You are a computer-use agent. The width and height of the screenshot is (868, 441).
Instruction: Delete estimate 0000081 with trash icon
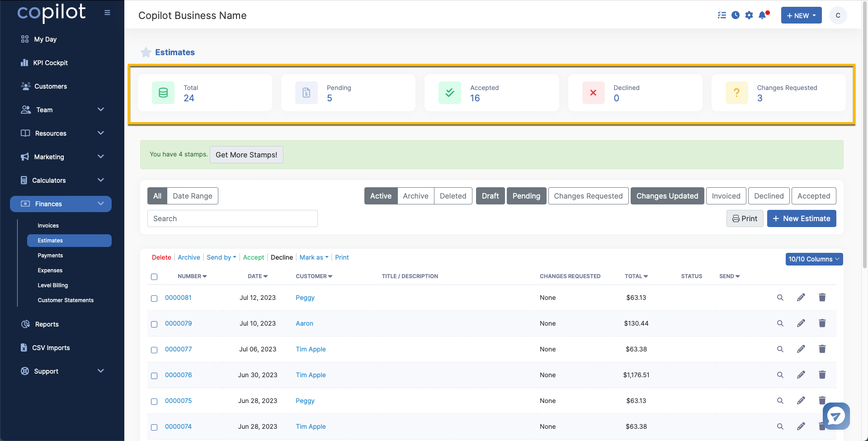pyautogui.click(x=822, y=298)
